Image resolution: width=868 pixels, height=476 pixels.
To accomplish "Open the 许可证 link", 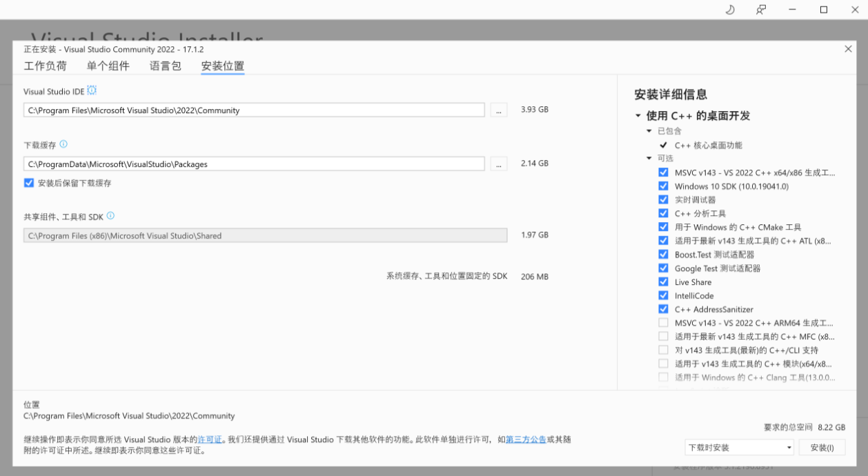I will click(210, 439).
